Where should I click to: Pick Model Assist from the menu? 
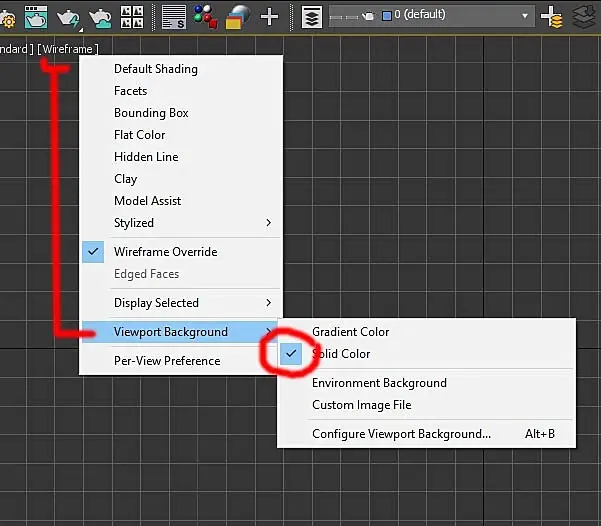pos(181,201)
